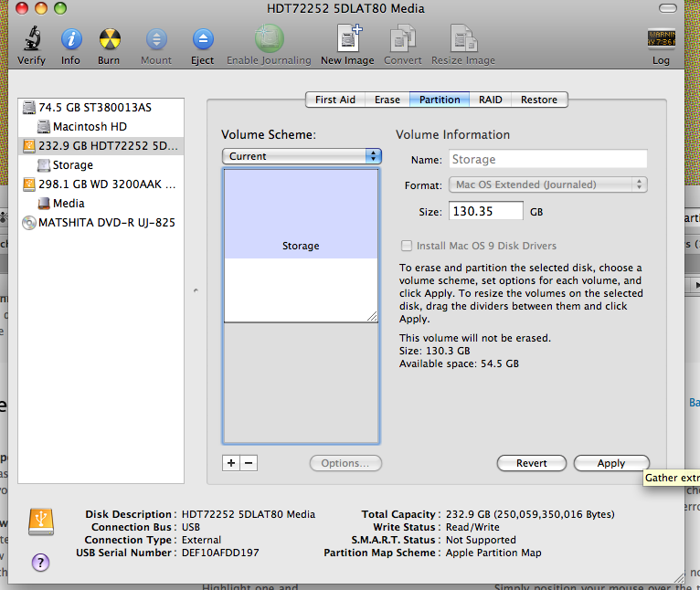700x590 pixels.
Task: Open the Log viewer icon
Action: [661, 41]
